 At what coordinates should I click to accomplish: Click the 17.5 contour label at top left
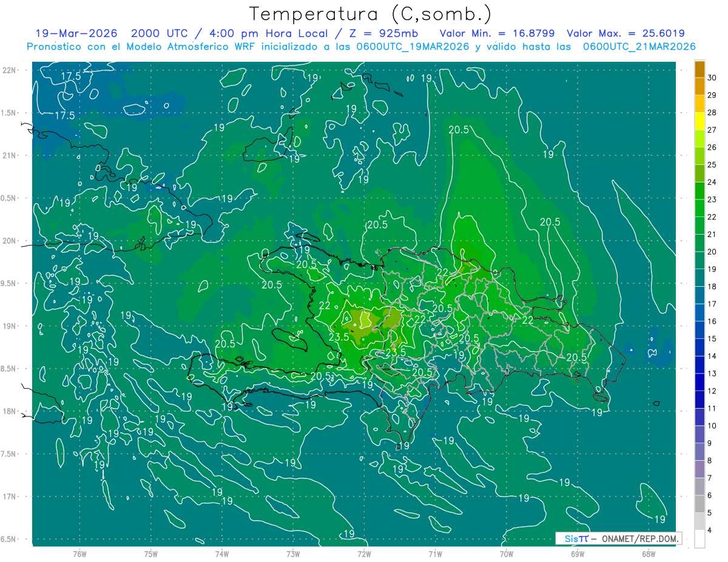[x=71, y=76]
